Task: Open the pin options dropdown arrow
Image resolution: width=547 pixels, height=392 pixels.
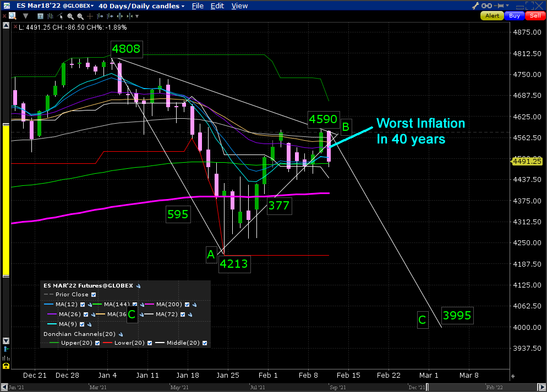Action: tap(507, 5)
